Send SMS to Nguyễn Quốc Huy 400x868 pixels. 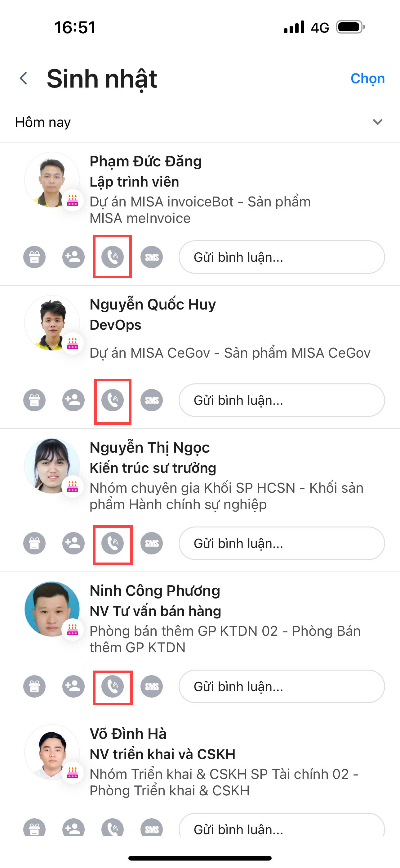point(152,400)
